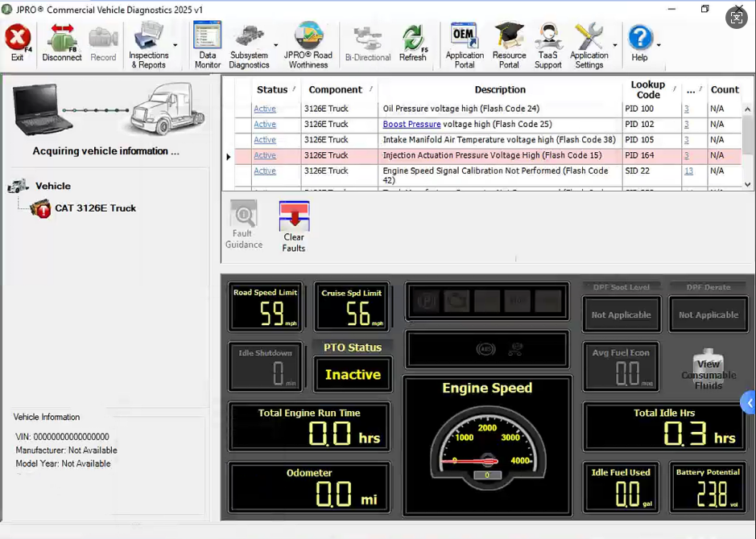The image size is (756, 539).
Task: Expand the Help dropdown arrow
Action: pyautogui.click(x=659, y=45)
